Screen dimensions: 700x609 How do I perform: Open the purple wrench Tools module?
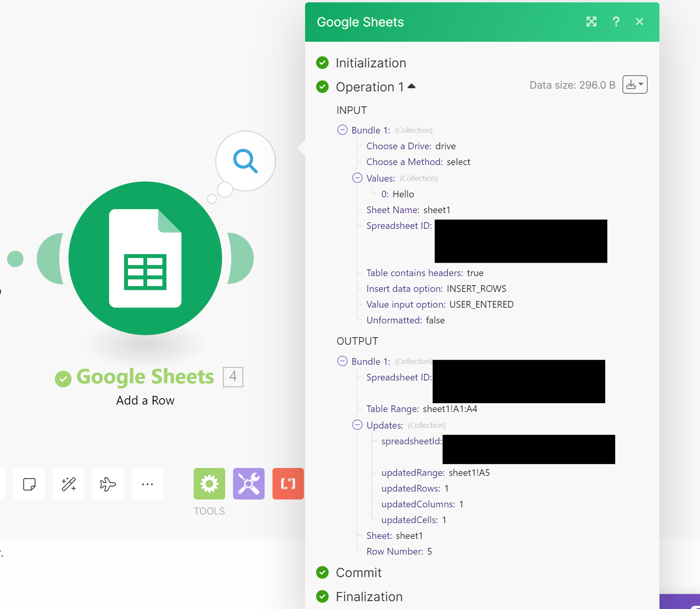pyautogui.click(x=249, y=484)
